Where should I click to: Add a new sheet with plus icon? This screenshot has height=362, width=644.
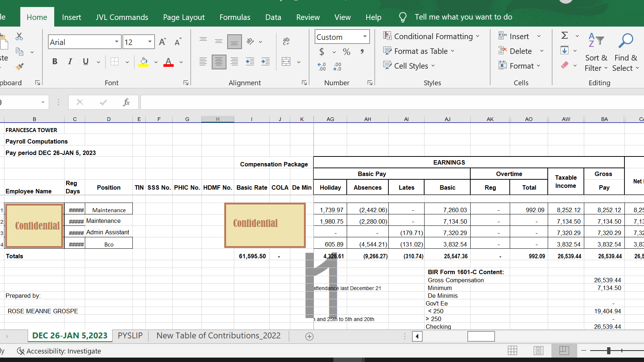(x=309, y=336)
